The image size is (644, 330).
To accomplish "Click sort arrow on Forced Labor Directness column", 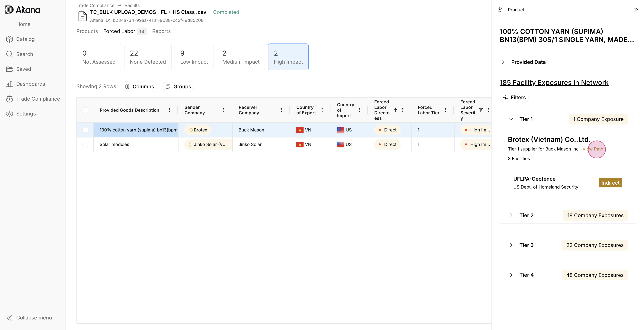I will pos(395,110).
